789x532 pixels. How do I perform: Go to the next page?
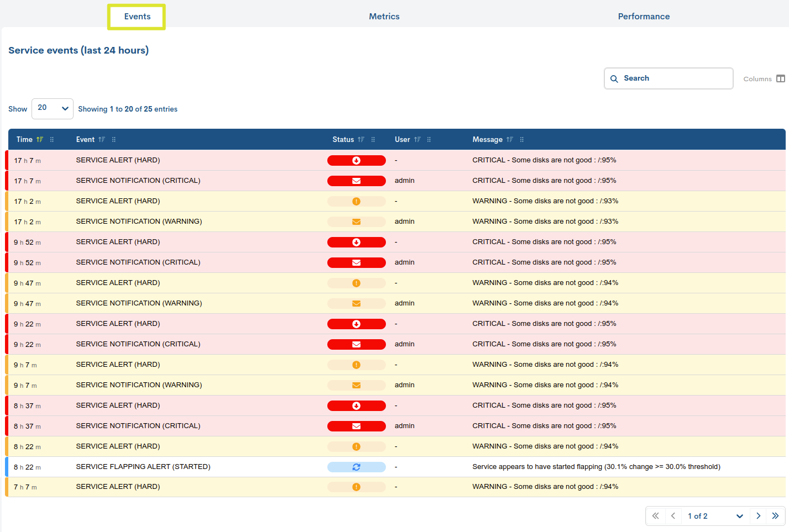[x=758, y=516]
